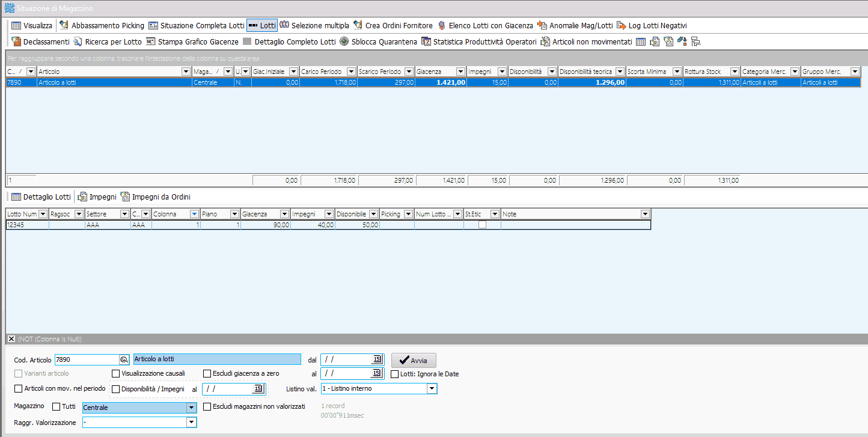This screenshot has height=437, width=868.
Task: Click the article lookup icon next to 7890
Action: point(124,359)
